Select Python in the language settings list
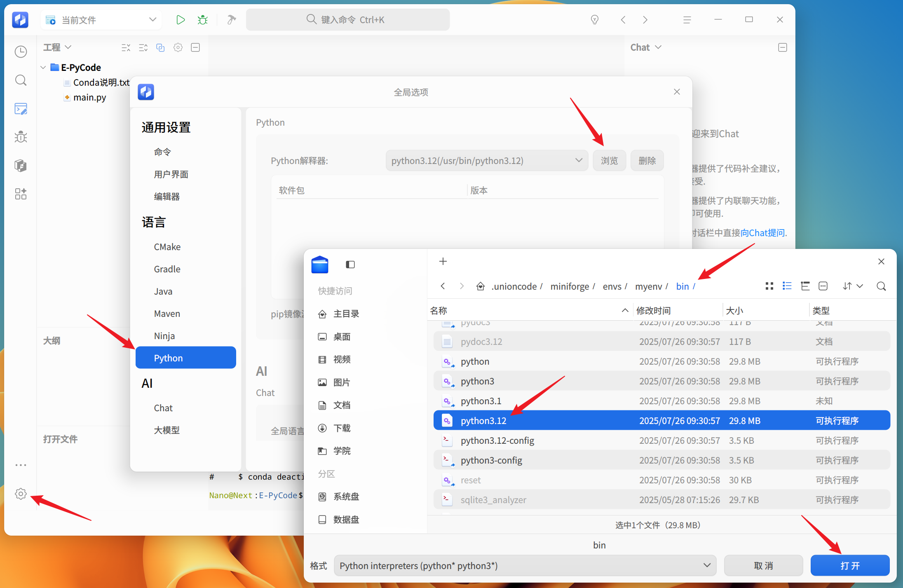 [x=186, y=358]
